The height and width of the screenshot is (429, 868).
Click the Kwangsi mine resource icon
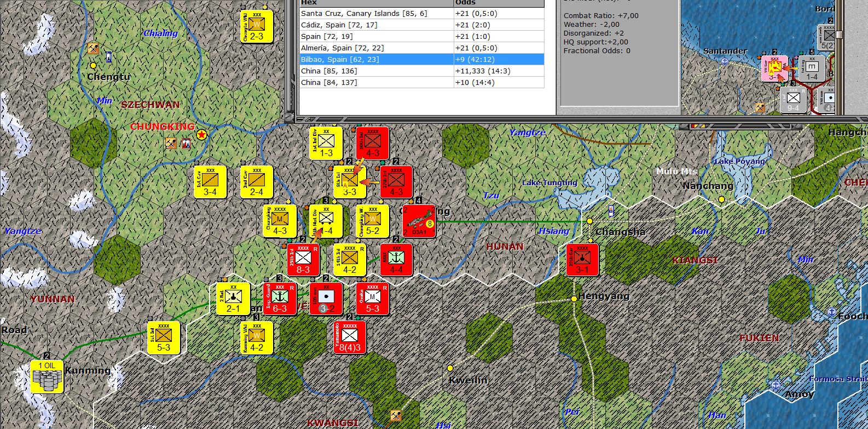[396, 416]
